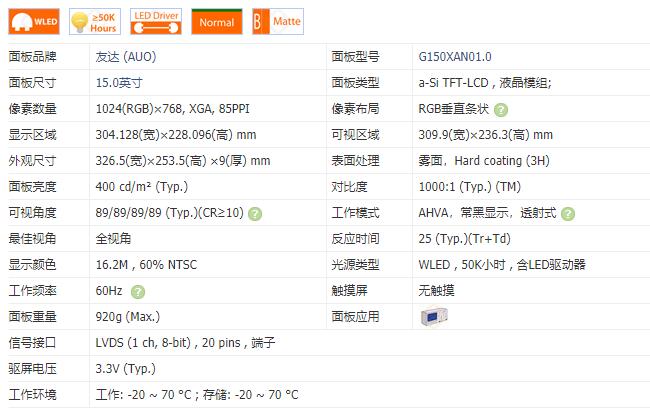Click the panel type a-Si TFT-LCD value
This screenshot has width=650, height=408.
(x=485, y=83)
